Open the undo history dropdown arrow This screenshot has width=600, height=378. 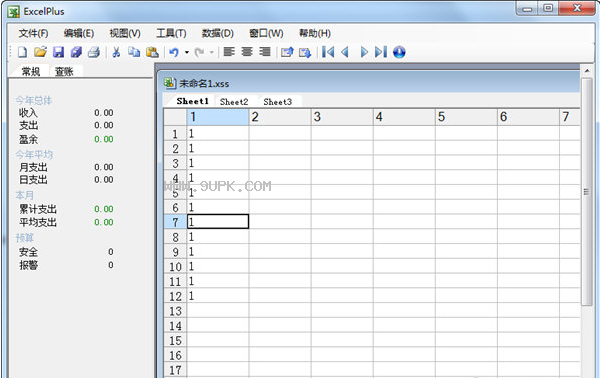click(x=187, y=52)
